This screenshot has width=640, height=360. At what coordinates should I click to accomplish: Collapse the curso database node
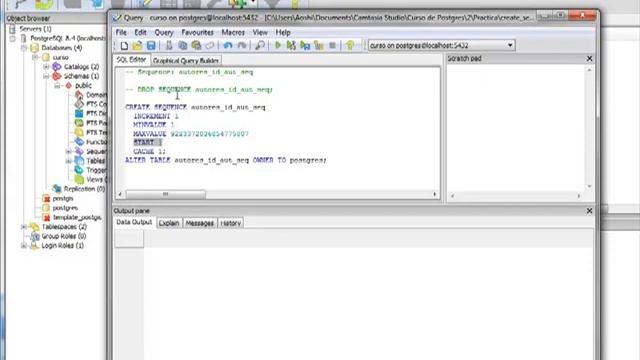tap(35, 57)
